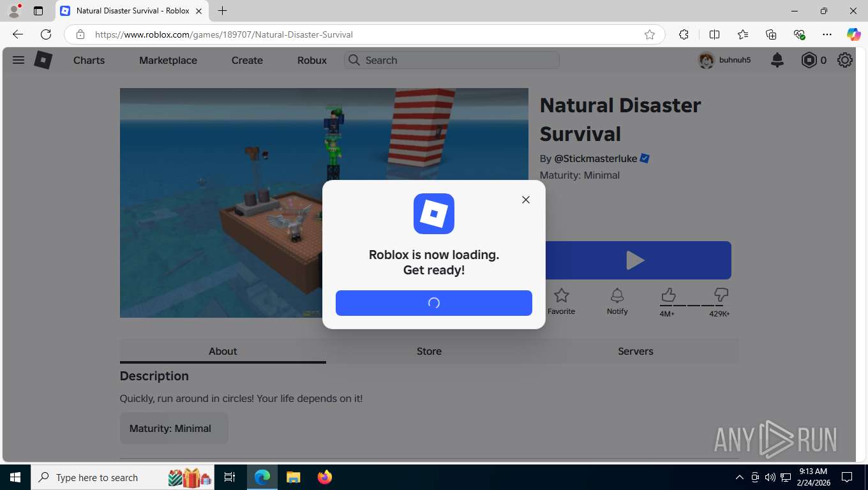Click the Roblox search field
This screenshot has height=490, width=868.
(x=452, y=60)
